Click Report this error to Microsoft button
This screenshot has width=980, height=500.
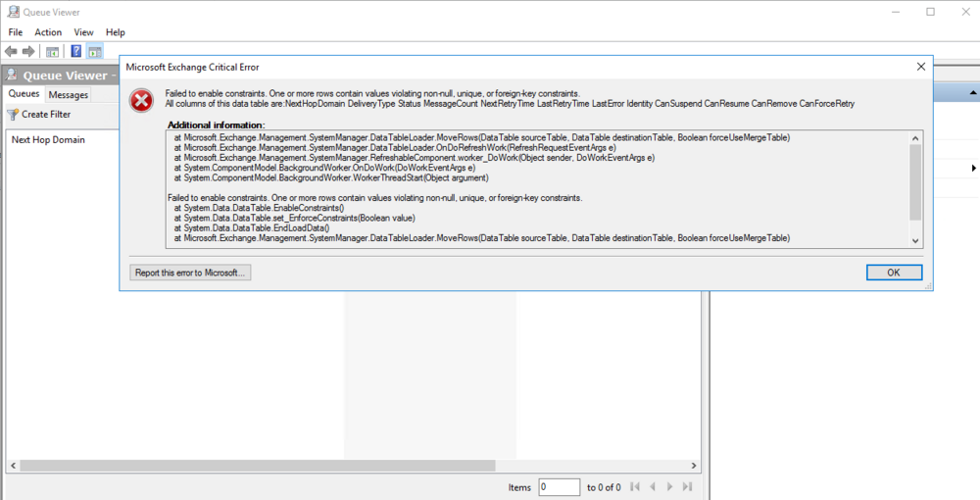click(x=191, y=273)
